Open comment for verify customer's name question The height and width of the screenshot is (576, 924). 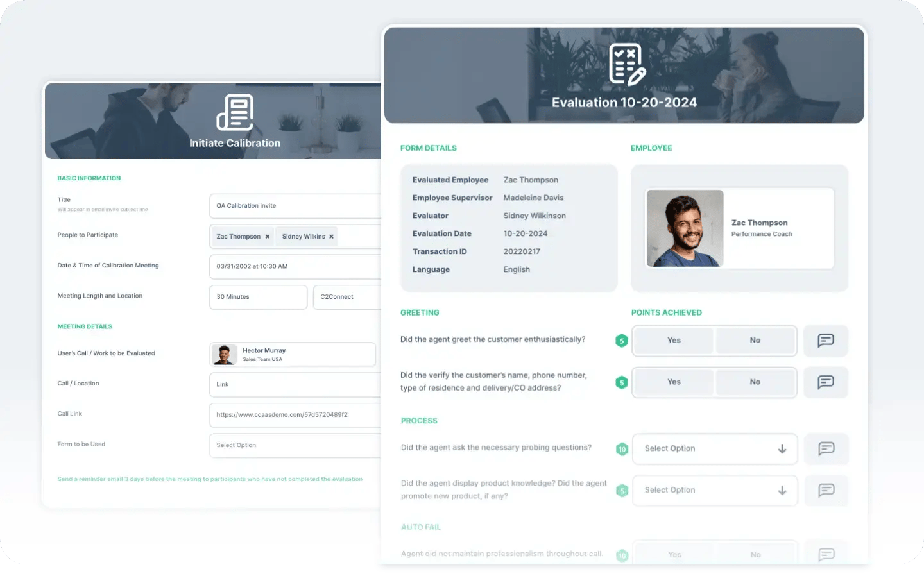pyautogui.click(x=826, y=382)
